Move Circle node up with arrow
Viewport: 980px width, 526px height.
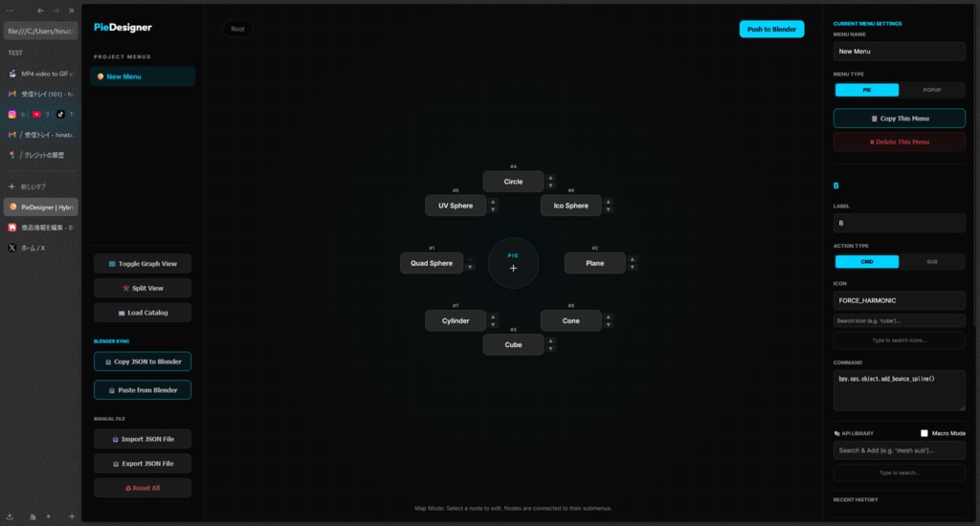[x=550, y=178]
